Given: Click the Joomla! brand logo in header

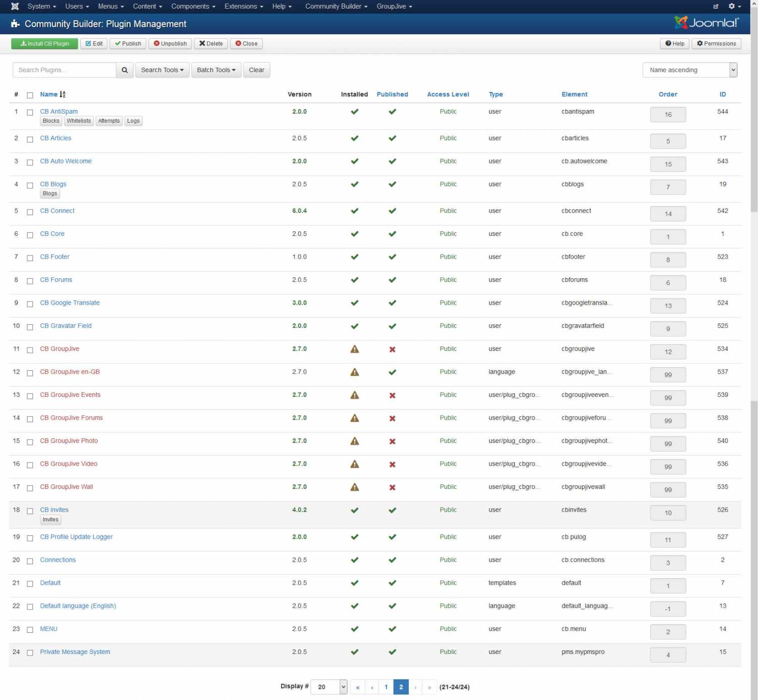Looking at the screenshot, I should click(x=706, y=23).
